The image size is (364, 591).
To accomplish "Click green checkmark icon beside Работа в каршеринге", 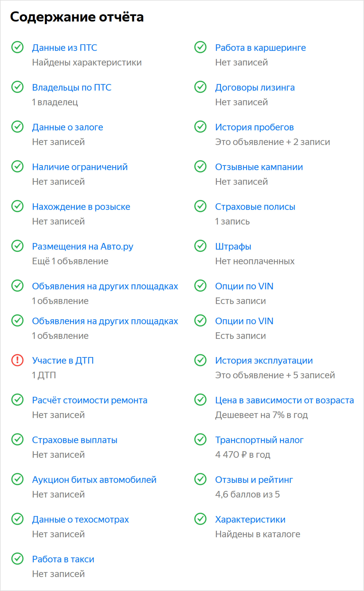I will tap(200, 47).
